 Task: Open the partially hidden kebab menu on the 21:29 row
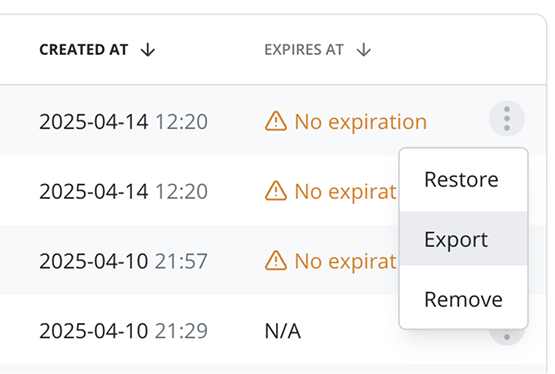point(507,336)
